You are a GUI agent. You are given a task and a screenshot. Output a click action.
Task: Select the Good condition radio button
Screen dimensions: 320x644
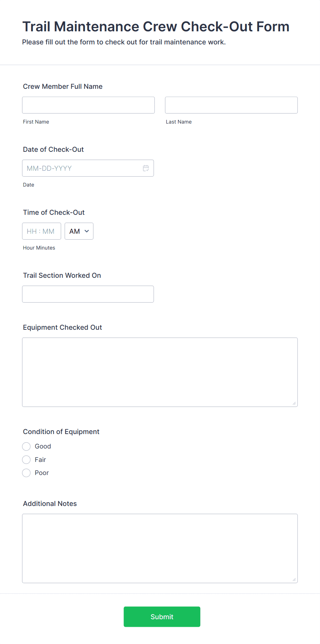(26, 446)
